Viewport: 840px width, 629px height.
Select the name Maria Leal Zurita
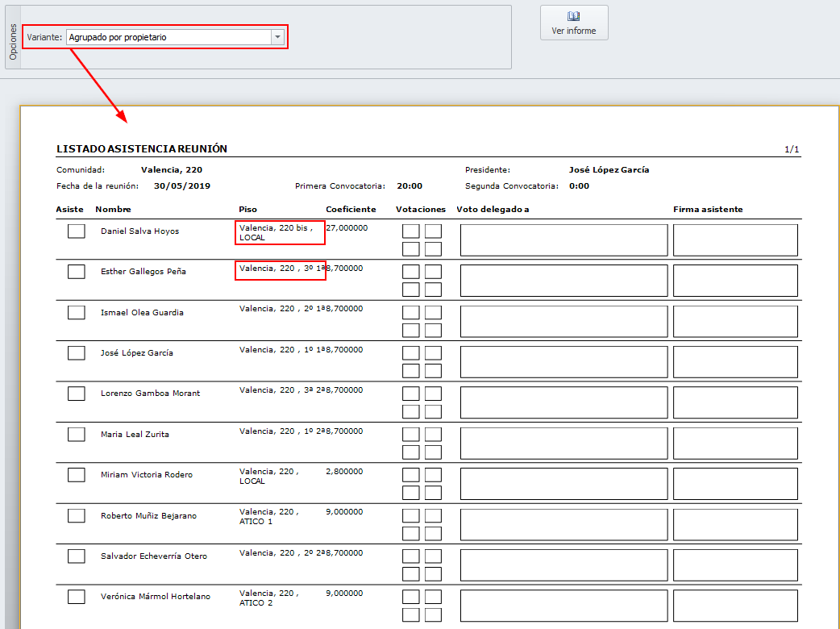(135, 435)
